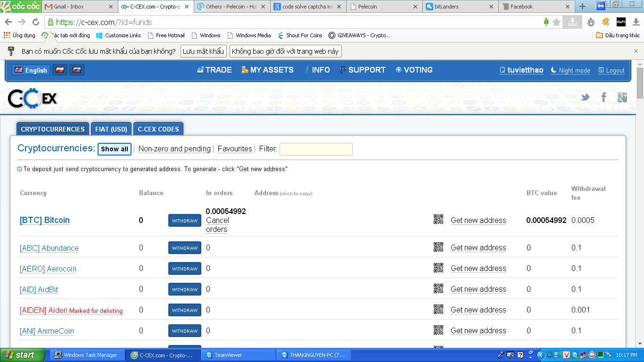The width and height of the screenshot is (644, 362).
Task: Get new address for Aerocoin
Action: (x=479, y=268)
